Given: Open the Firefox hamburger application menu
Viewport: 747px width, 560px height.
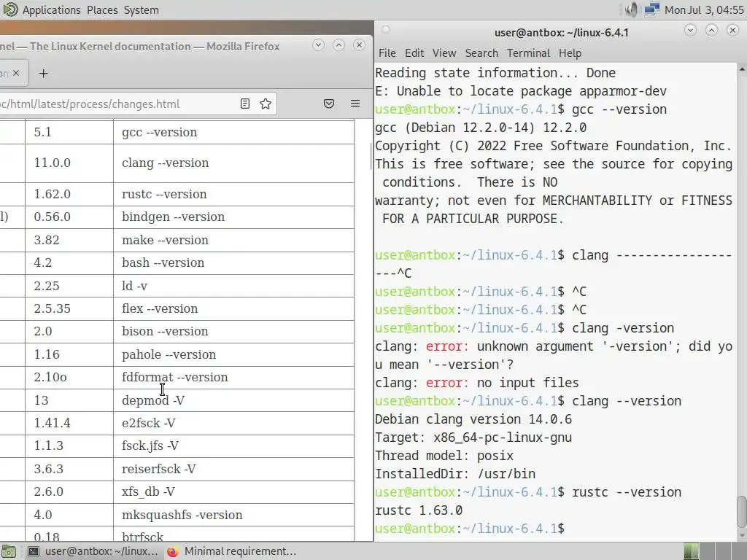Looking at the screenshot, I should 355,104.
